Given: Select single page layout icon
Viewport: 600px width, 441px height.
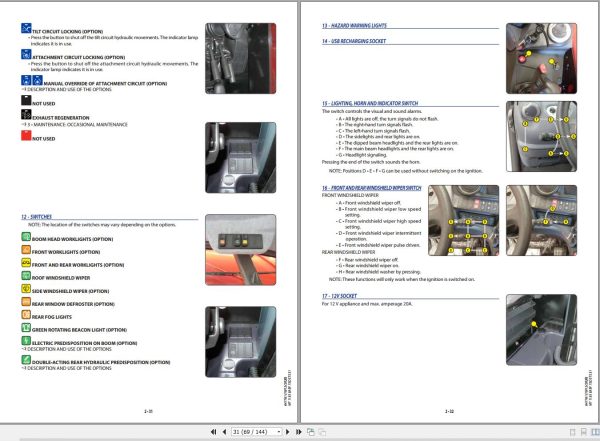Looking at the screenshot, I should pyautogui.click(x=572, y=432).
